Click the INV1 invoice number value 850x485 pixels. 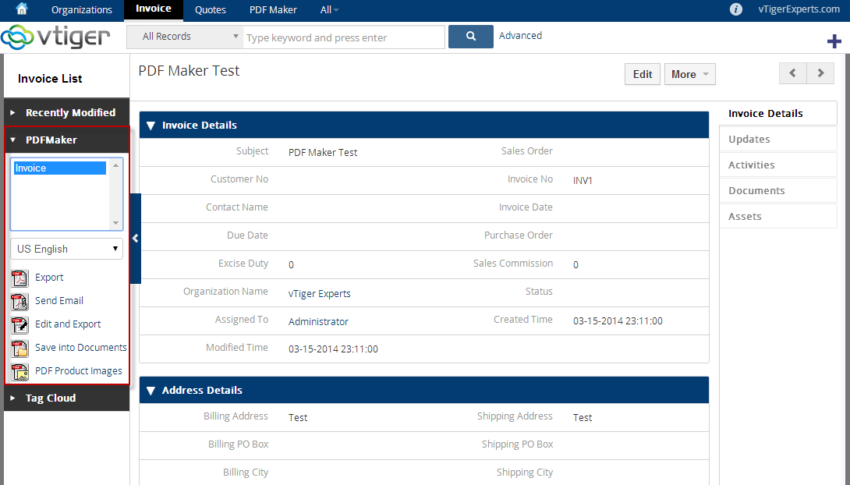583,180
